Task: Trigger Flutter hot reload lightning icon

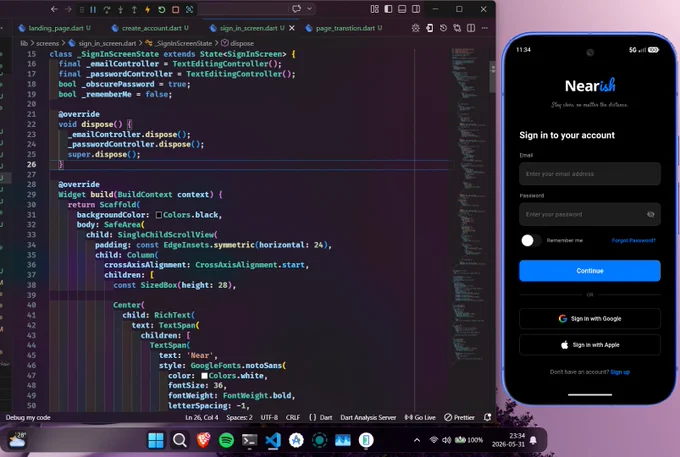Action: (147, 10)
